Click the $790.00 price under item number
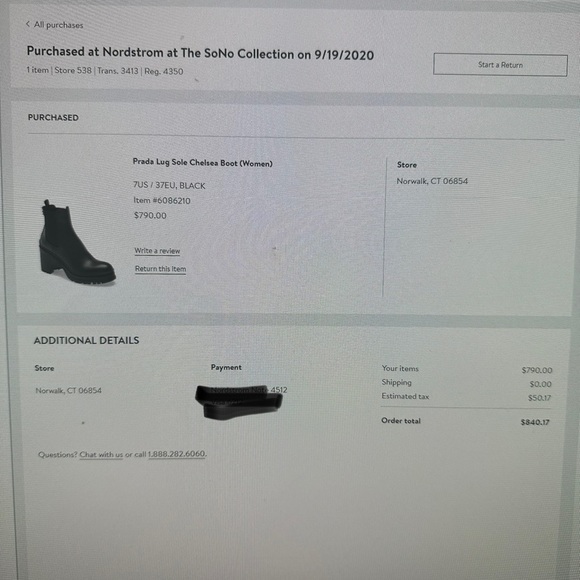The width and height of the screenshot is (580, 580). point(150,215)
